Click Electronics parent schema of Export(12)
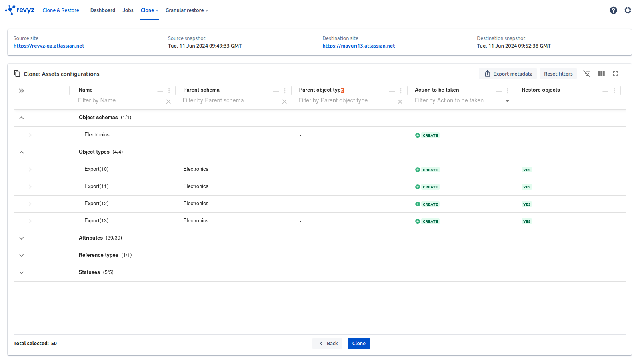 [196, 204]
